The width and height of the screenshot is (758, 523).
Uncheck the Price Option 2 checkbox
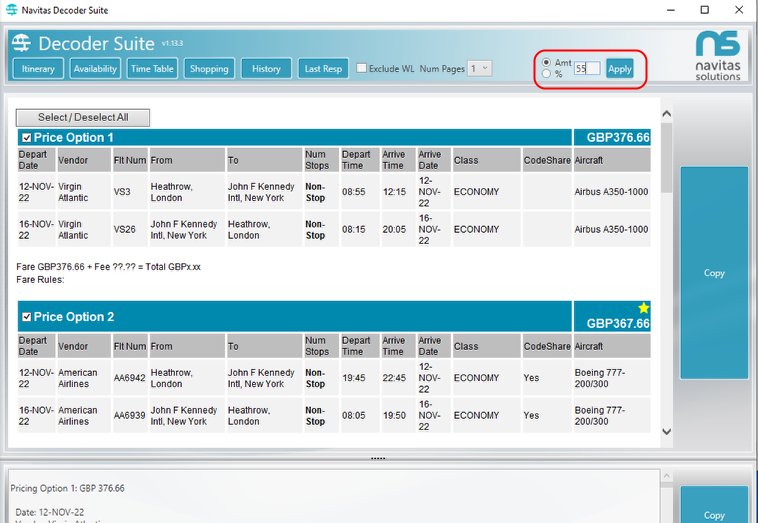[x=27, y=317]
